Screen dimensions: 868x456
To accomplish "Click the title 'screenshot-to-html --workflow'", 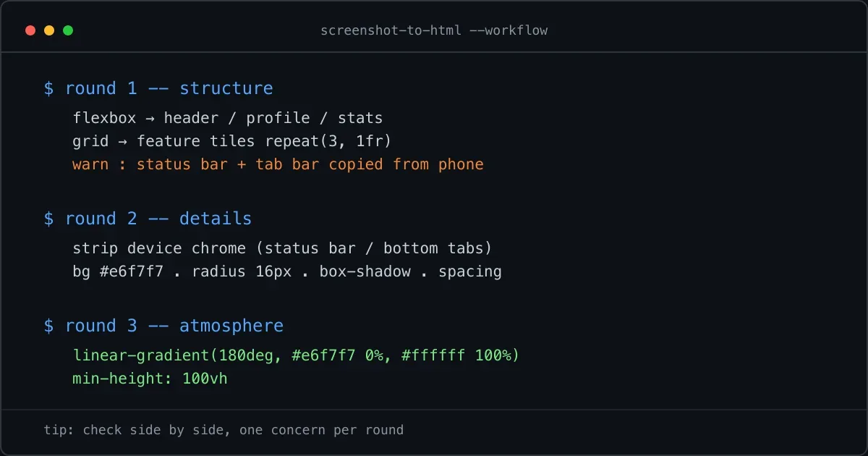I will coord(434,30).
